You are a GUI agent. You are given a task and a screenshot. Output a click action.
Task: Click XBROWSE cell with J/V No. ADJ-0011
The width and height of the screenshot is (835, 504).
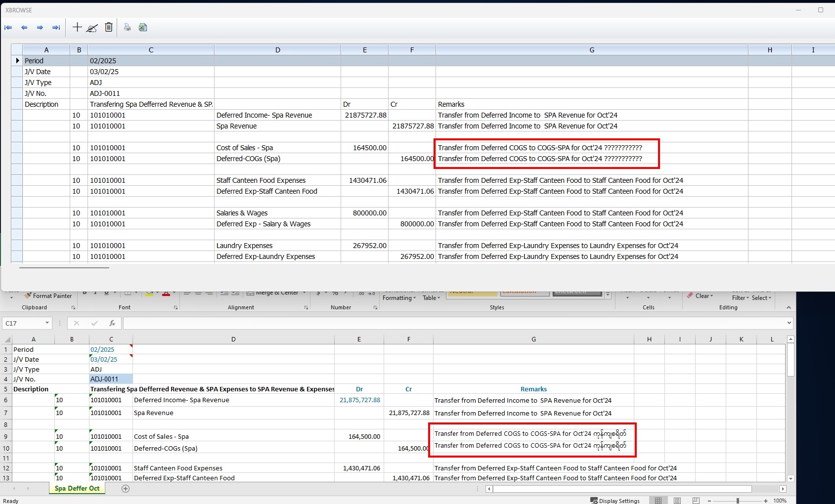(x=151, y=93)
